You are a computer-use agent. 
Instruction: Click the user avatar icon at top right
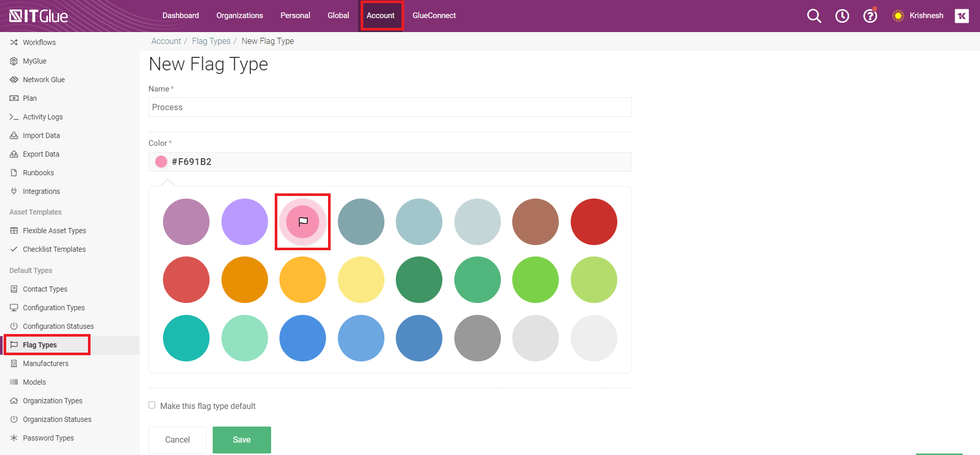pos(961,16)
